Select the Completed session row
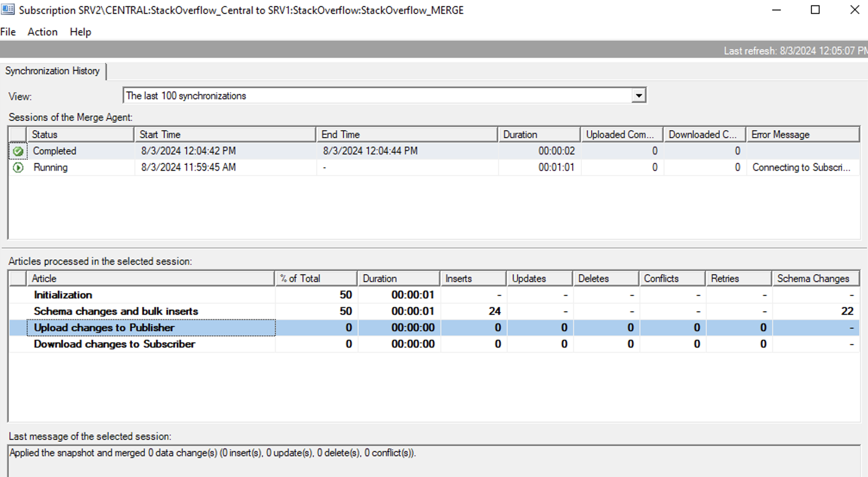Viewport: 868px width, 477px height. pos(434,151)
